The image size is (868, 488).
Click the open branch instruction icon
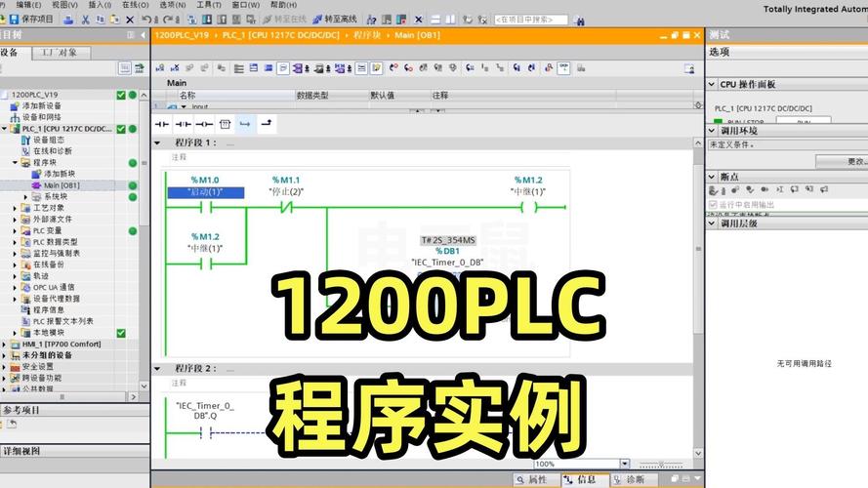point(245,124)
